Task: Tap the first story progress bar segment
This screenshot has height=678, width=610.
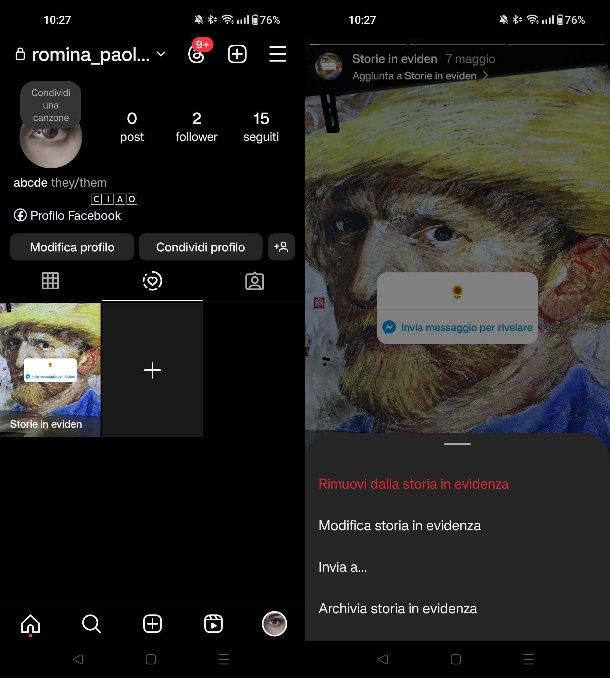Action: pos(358,44)
